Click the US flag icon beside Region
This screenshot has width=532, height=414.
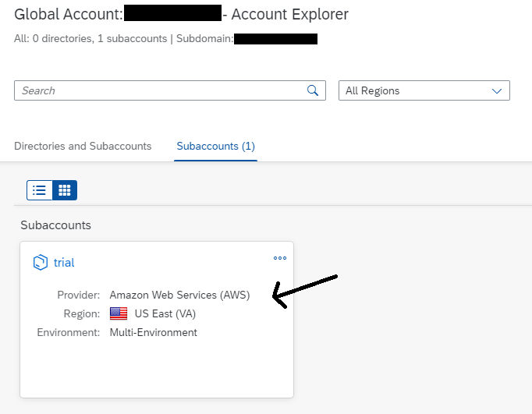tap(119, 313)
